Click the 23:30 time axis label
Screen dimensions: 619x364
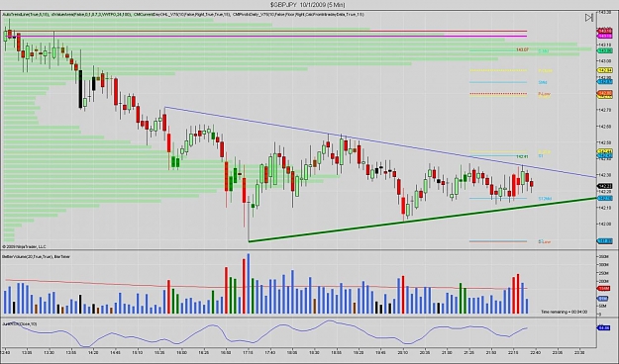pyautogui.click(x=579, y=352)
